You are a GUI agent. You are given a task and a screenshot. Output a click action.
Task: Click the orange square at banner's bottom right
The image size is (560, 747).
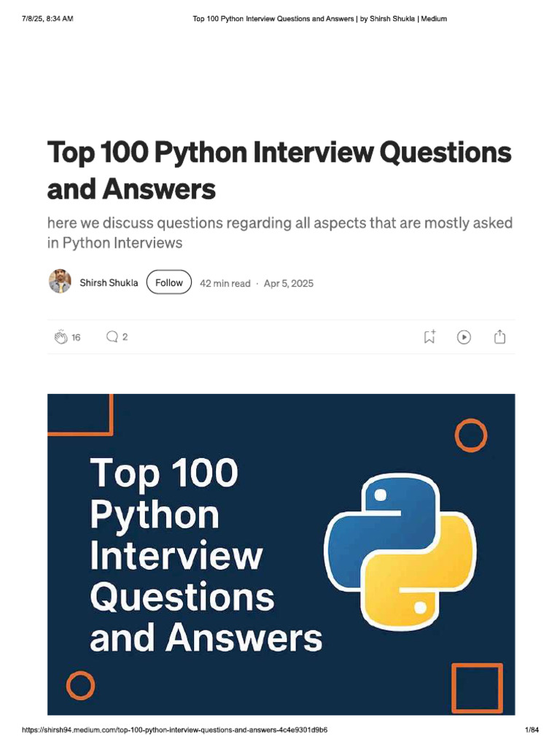[477, 688]
